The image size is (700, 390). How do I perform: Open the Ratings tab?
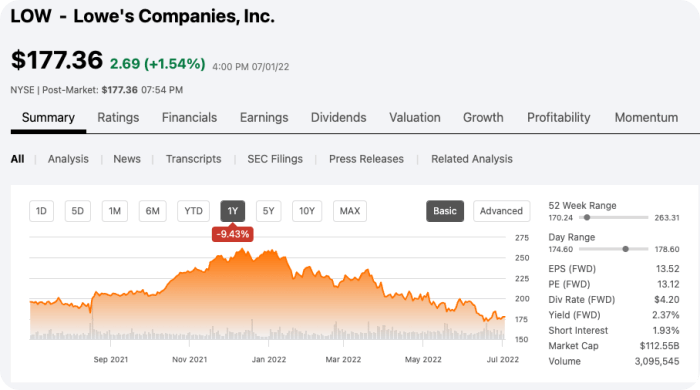[118, 118]
